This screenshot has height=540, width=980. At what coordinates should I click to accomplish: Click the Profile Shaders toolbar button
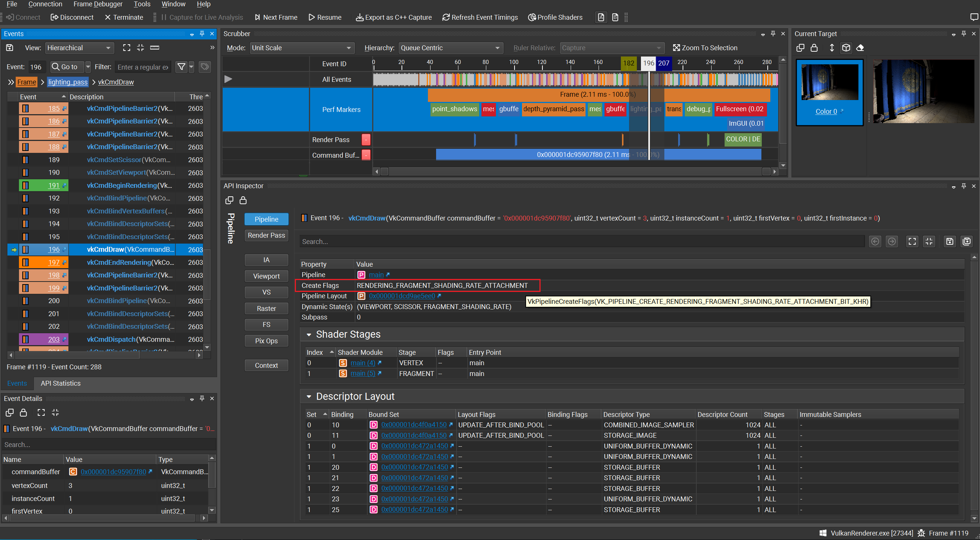click(x=555, y=17)
